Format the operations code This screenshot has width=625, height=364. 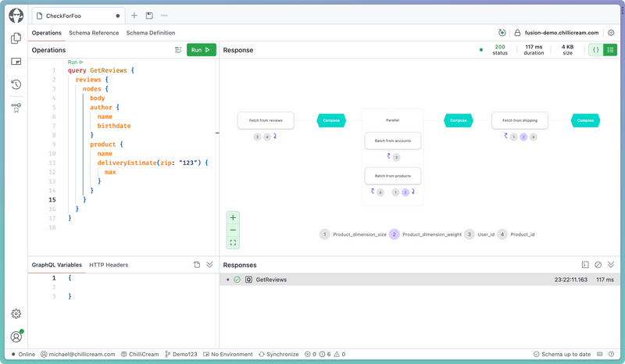click(x=178, y=50)
